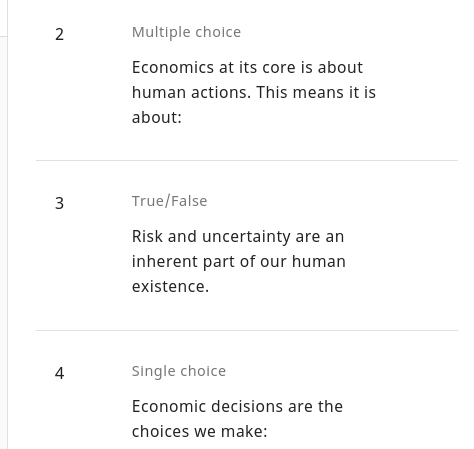Click "human actions. This means it is" line
Screen dimensions: 474x449
(254, 92)
